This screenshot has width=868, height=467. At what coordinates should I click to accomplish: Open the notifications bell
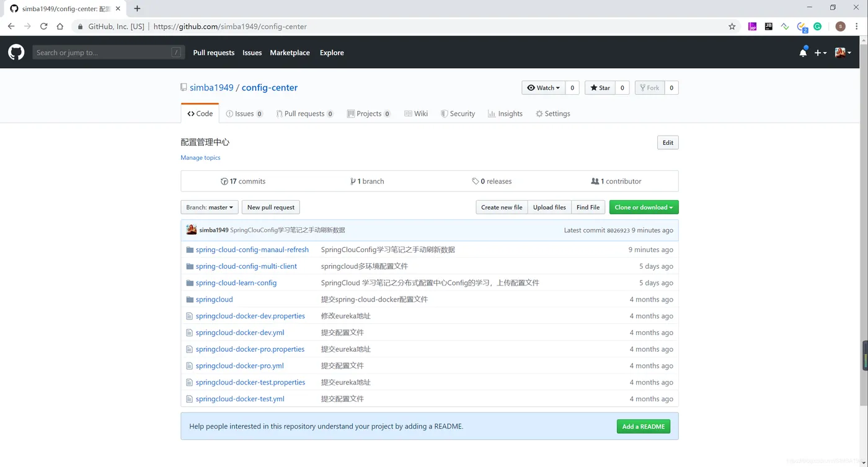click(803, 53)
